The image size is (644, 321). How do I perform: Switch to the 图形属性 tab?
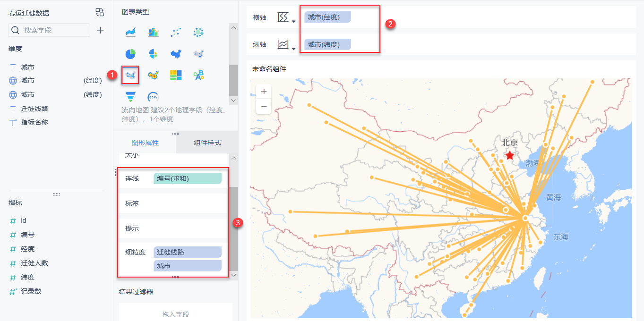coord(145,143)
